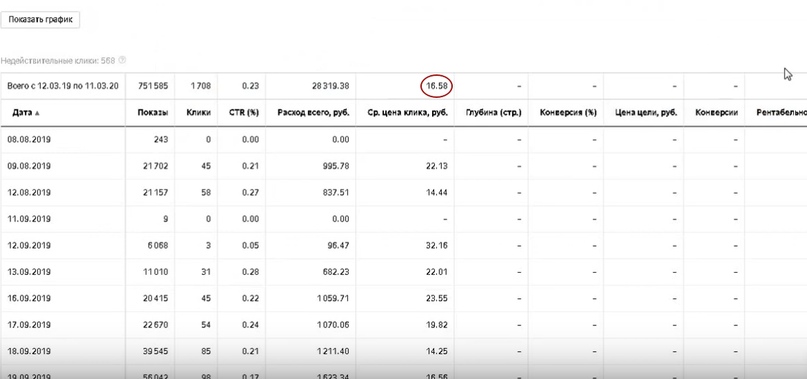Sort by Конверсия (%) column header
807x379 pixels.
568,113
